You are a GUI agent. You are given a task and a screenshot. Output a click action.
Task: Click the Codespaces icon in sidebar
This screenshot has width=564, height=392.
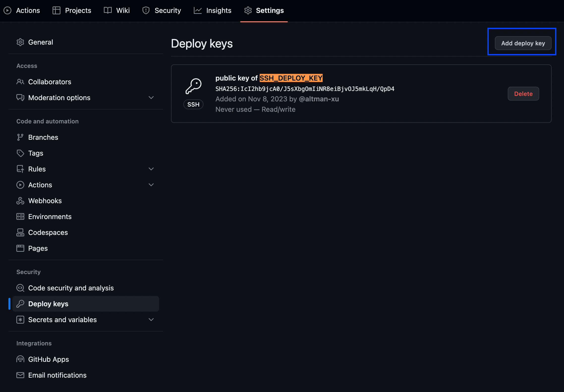coord(20,232)
